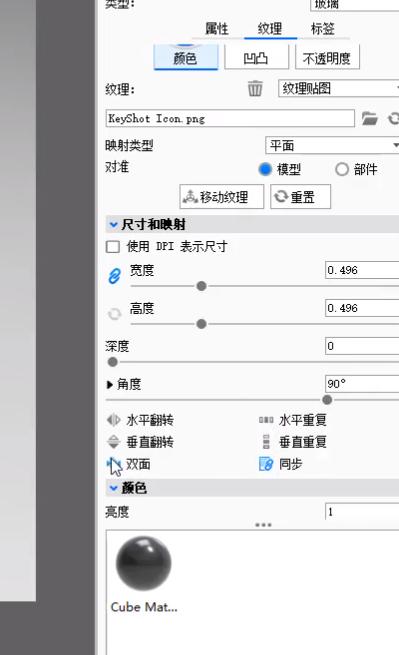Toggle the width-height link chain icon
This screenshot has height=655, width=399.
click(x=114, y=276)
